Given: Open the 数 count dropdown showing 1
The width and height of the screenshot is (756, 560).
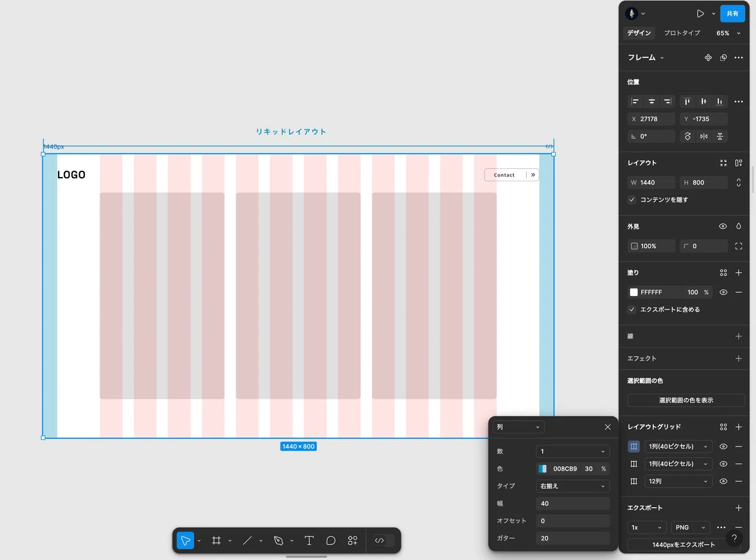Looking at the screenshot, I should click(x=573, y=452).
